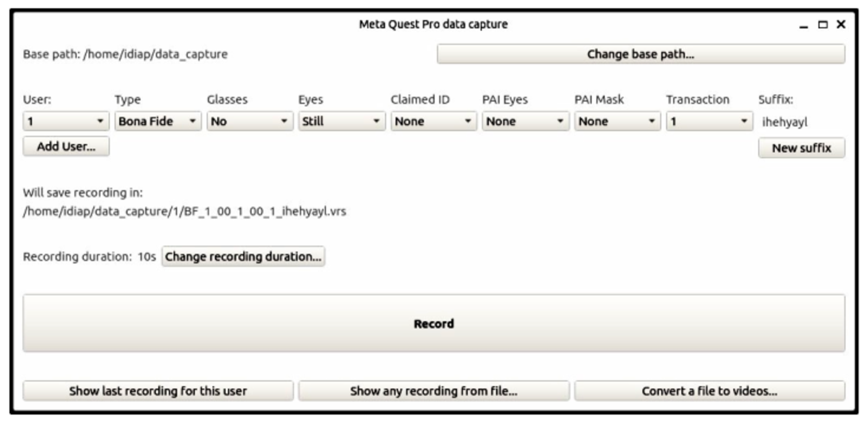Image resolution: width=868 pixels, height=424 pixels.
Task: Maximize the data capture window
Action: (823, 25)
